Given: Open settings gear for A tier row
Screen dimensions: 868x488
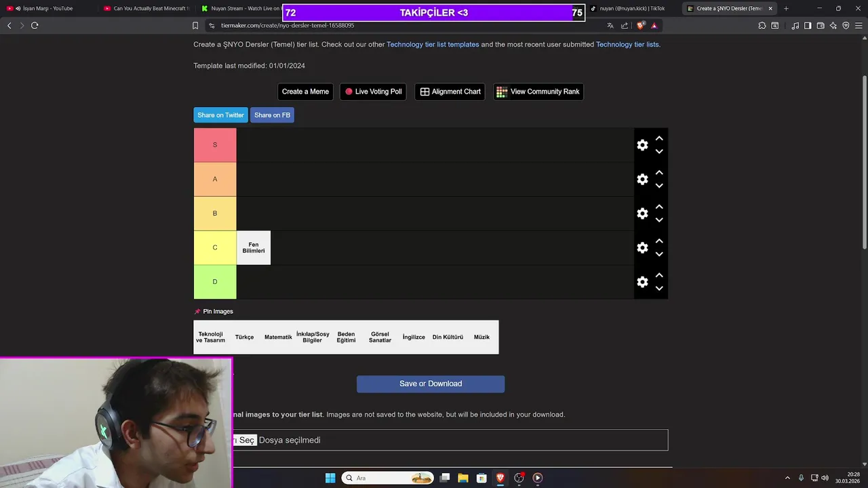Looking at the screenshot, I should click(642, 179).
